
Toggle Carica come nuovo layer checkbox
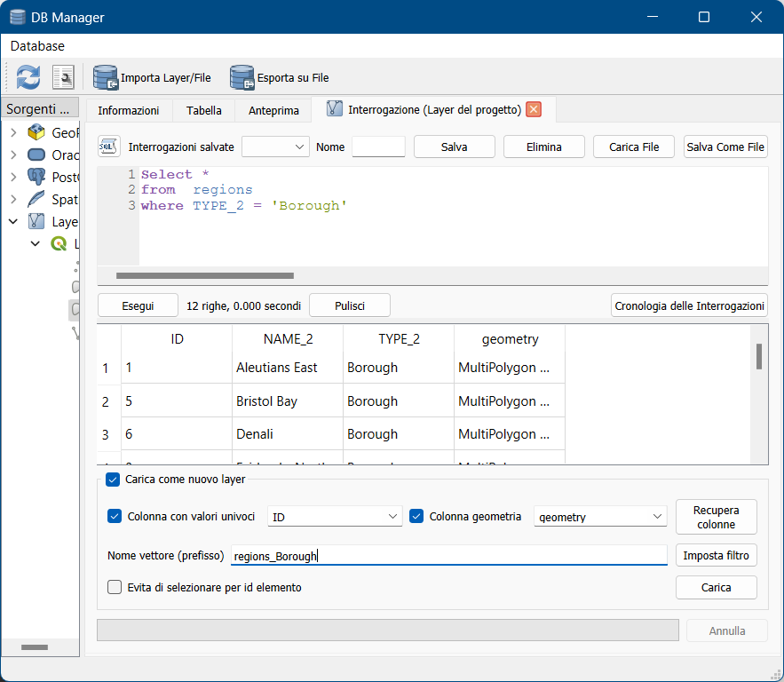(x=113, y=480)
